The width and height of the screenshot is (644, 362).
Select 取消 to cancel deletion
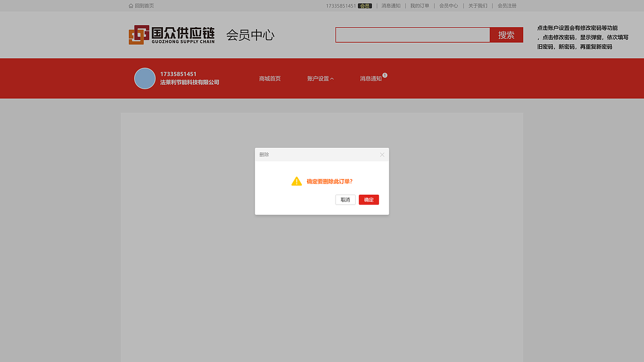click(x=345, y=200)
